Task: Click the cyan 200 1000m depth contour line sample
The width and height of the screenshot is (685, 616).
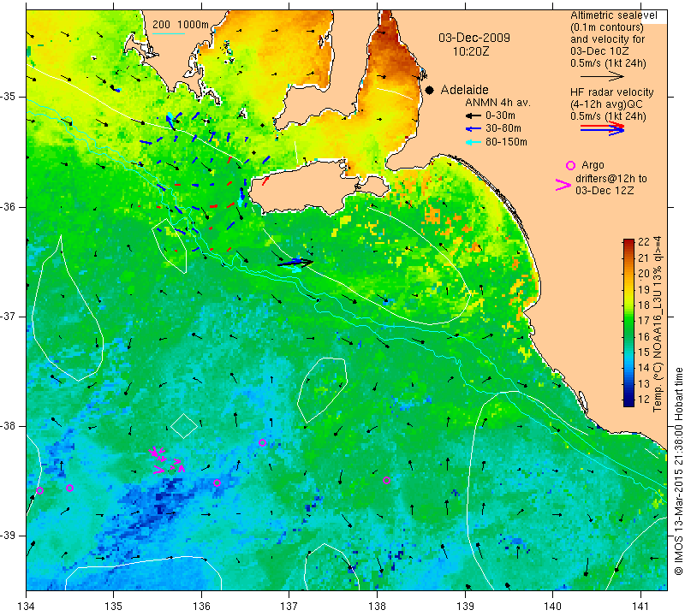Action: [x=168, y=33]
